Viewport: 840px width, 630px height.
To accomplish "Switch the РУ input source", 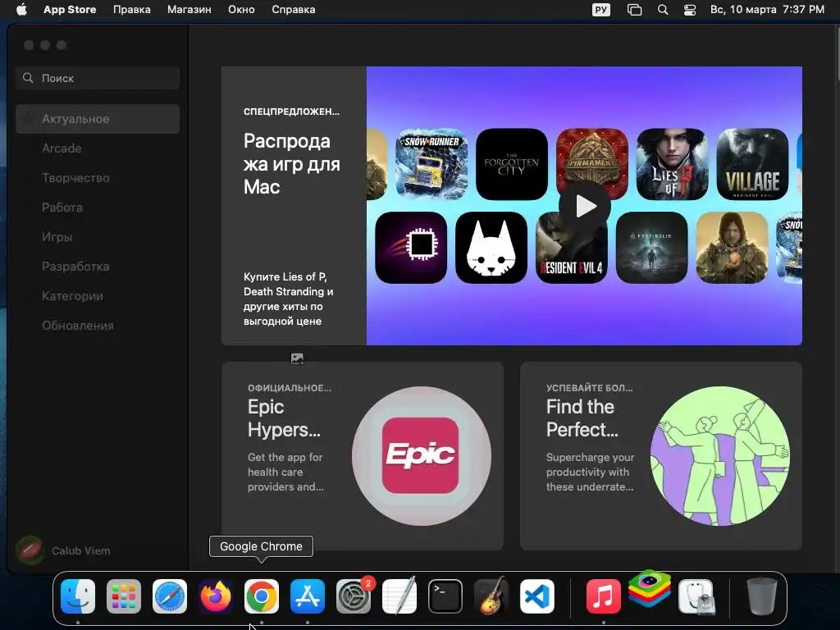I will 601,10.
